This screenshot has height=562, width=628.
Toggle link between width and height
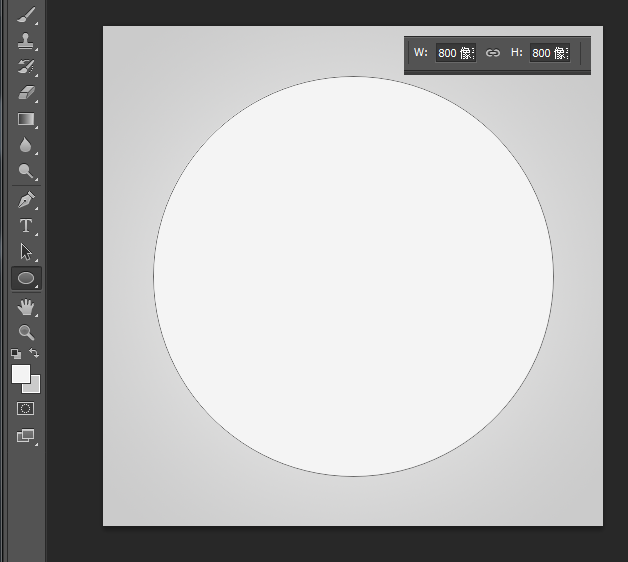[x=493, y=53]
